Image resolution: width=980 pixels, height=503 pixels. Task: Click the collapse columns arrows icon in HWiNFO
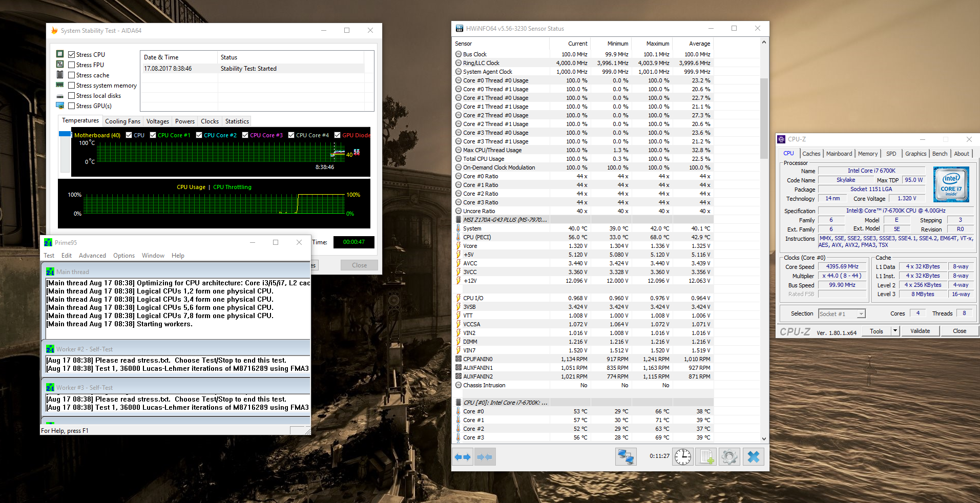coord(485,457)
